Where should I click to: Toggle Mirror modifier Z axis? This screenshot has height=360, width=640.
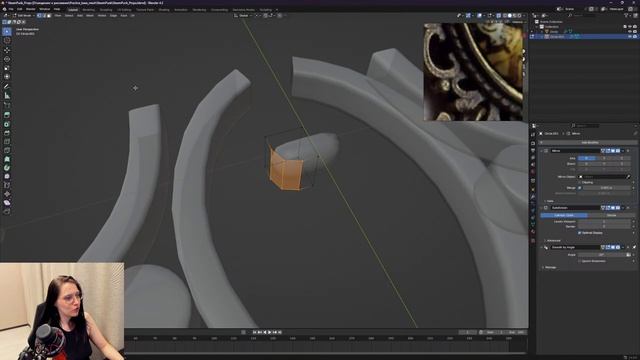click(x=622, y=158)
